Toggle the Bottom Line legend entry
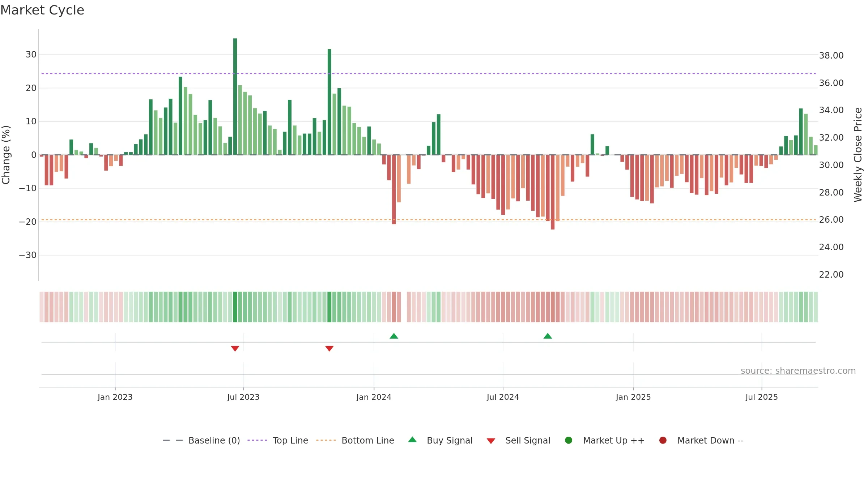The width and height of the screenshot is (868, 488). coord(355,440)
